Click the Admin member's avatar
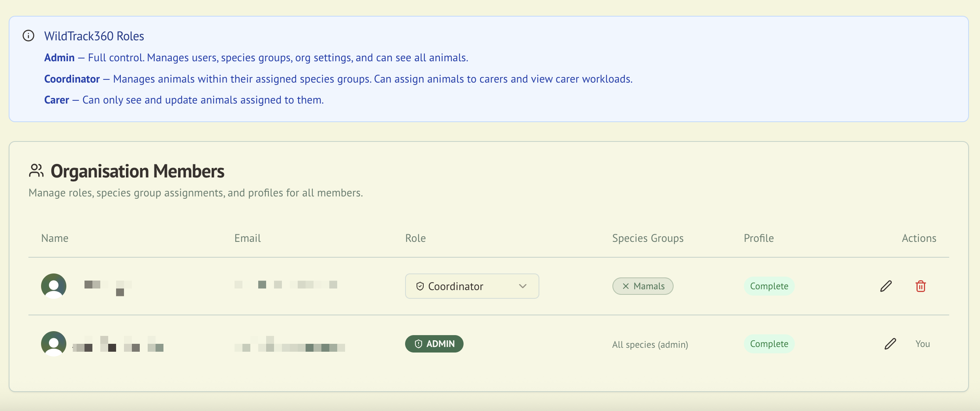The image size is (980, 411). pos(54,343)
